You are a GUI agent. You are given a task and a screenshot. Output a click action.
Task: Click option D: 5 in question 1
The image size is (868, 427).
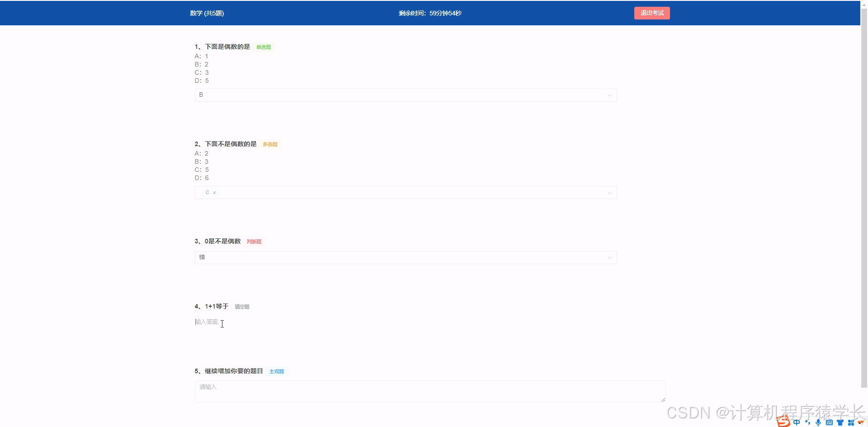202,81
